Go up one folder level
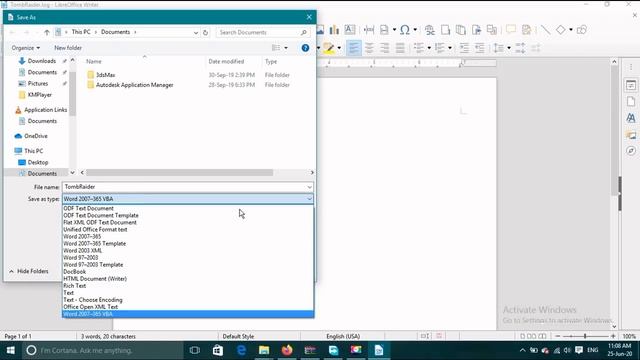 tap(47, 32)
